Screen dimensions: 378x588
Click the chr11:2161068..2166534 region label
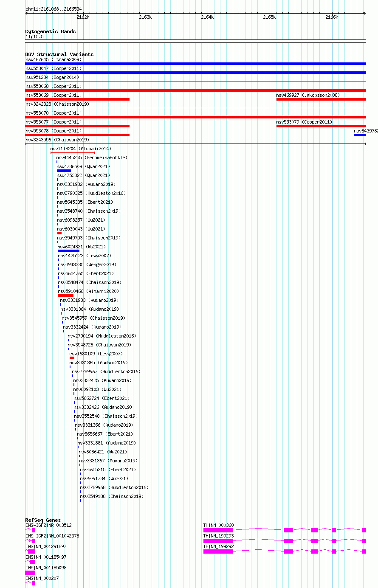(54, 9)
